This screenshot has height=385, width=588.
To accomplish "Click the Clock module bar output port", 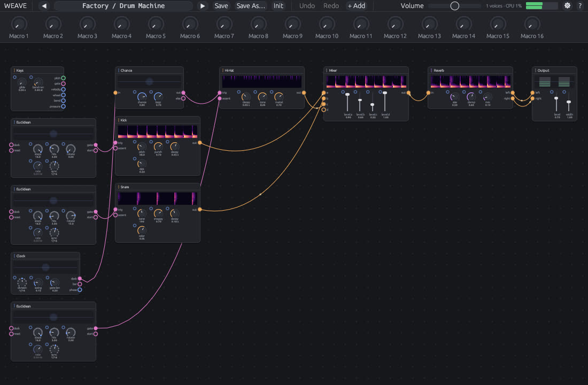I will coord(80,284).
